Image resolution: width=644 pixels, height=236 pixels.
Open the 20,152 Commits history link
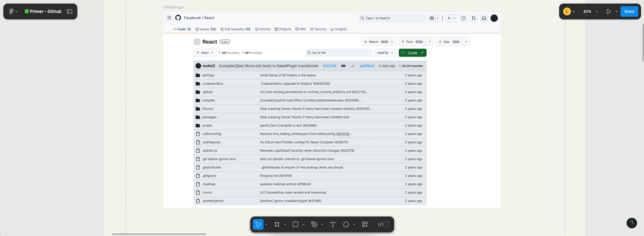(411, 66)
